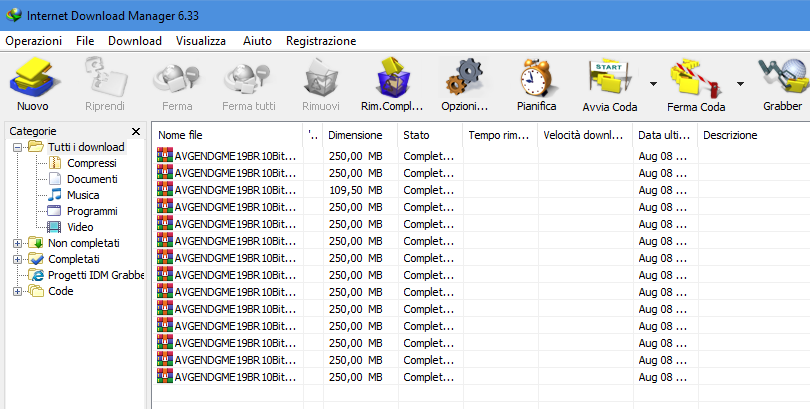Screen dimensions: 810x409
Task: Open the Pianifica alarm clock icon
Action: point(536,78)
